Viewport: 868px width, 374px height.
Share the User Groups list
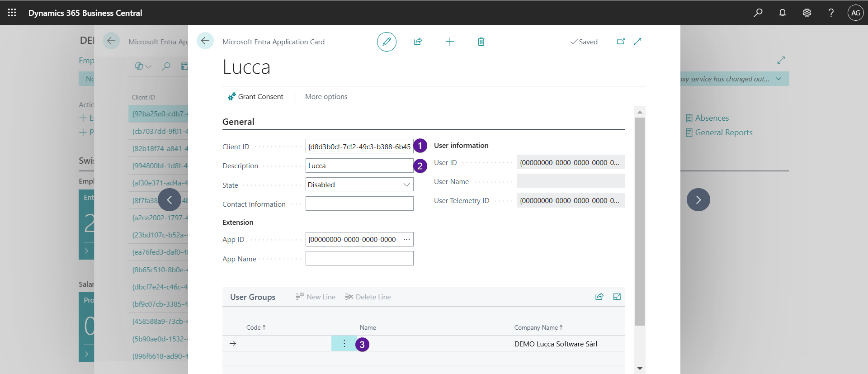pyautogui.click(x=599, y=297)
